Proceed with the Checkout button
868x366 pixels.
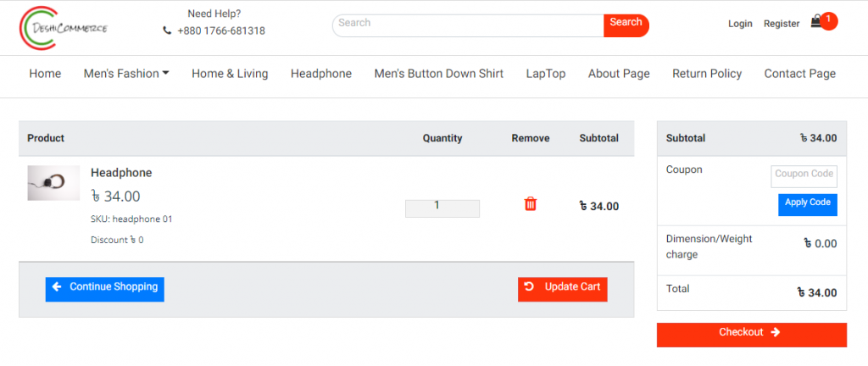pyautogui.click(x=752, y=335)
